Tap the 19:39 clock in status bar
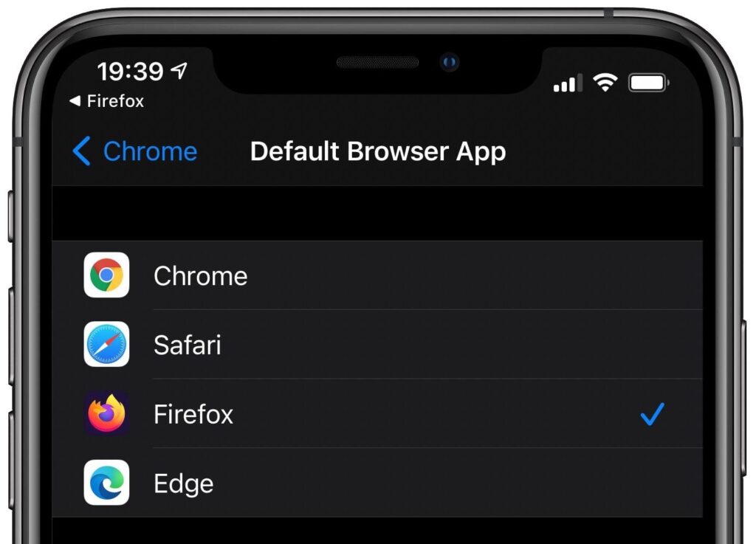This screenshot has width=756, height=544. coord(130,72)
